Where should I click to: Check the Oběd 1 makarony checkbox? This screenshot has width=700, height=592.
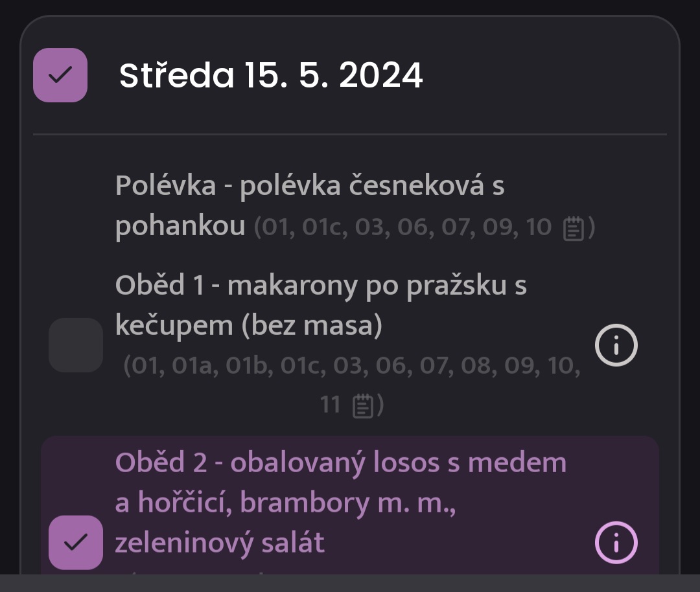pos(76,345)
